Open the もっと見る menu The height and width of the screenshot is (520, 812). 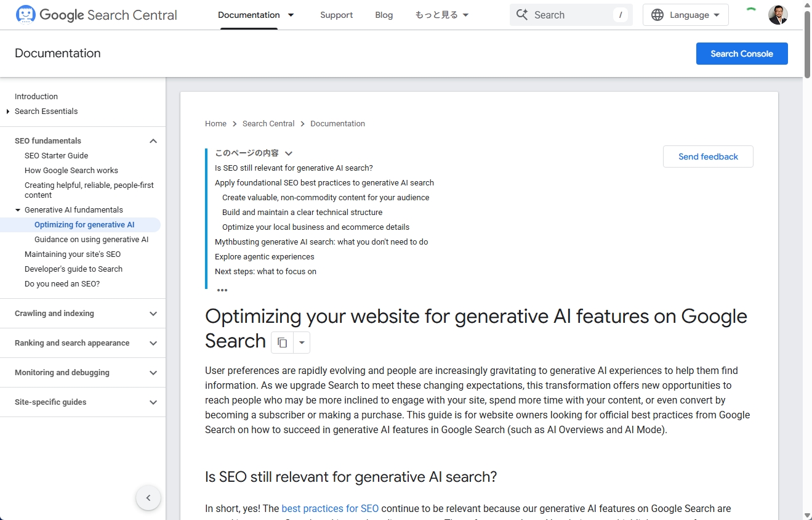(x=442, y=15)
